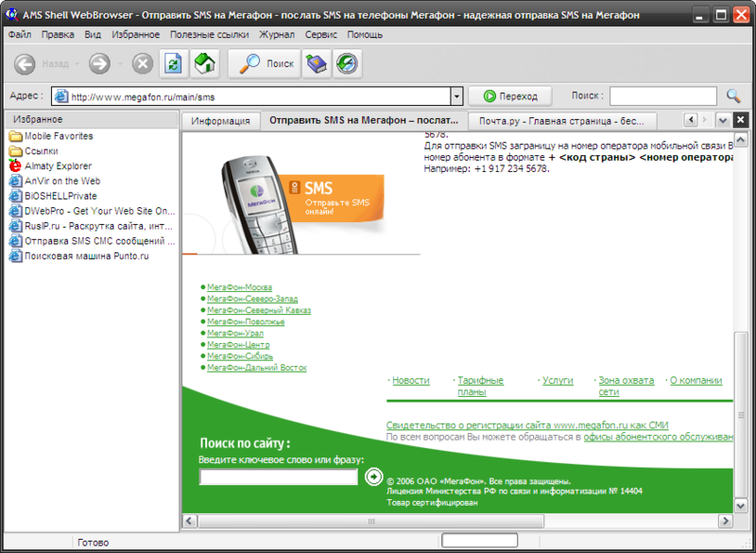Screen dimensions: 756x553
Task: Go to Home page icon
Action: pyautogui.click(x=204, y=63)
